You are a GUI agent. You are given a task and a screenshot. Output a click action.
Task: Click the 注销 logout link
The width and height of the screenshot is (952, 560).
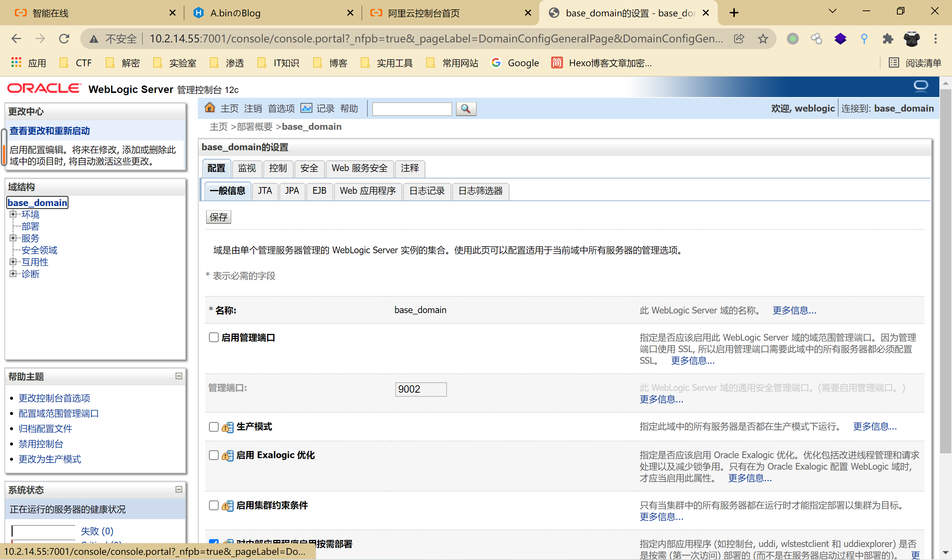253,109
